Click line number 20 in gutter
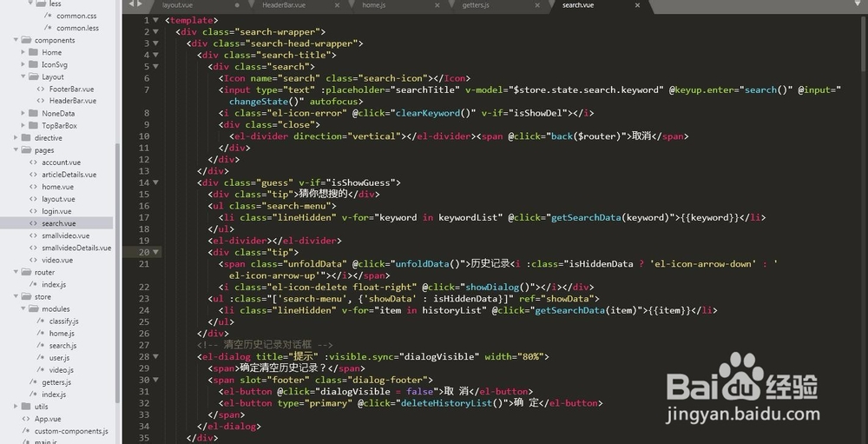Screen dimensions: 868x444 [x=144, y=252]
